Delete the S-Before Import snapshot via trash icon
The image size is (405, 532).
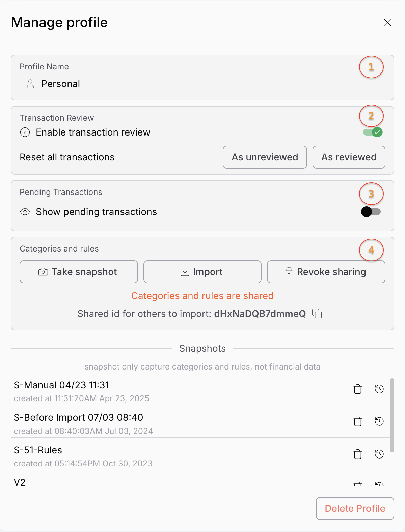point(357,421)
